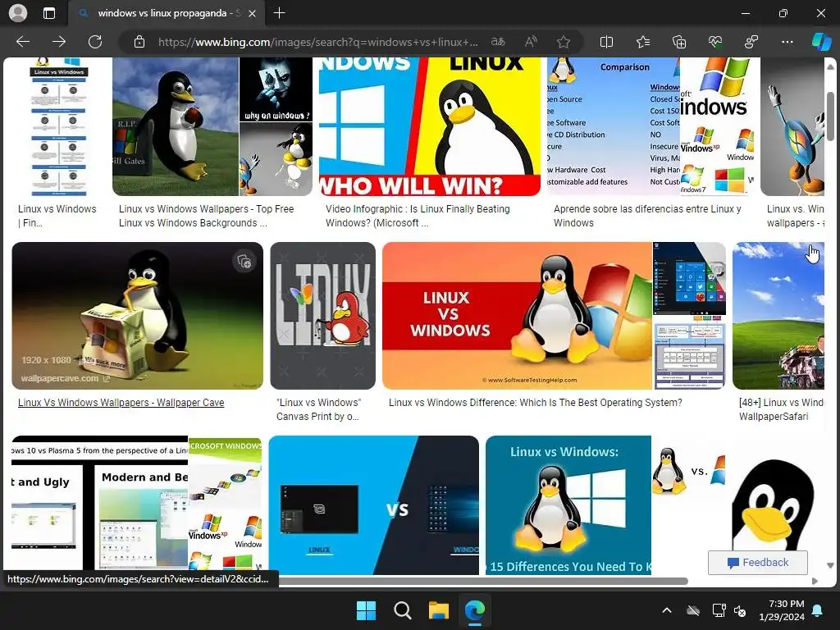Open the 'why on windows?' joker image
The height and width of the screenshot is (630, 840).
[x=276, y=89]
